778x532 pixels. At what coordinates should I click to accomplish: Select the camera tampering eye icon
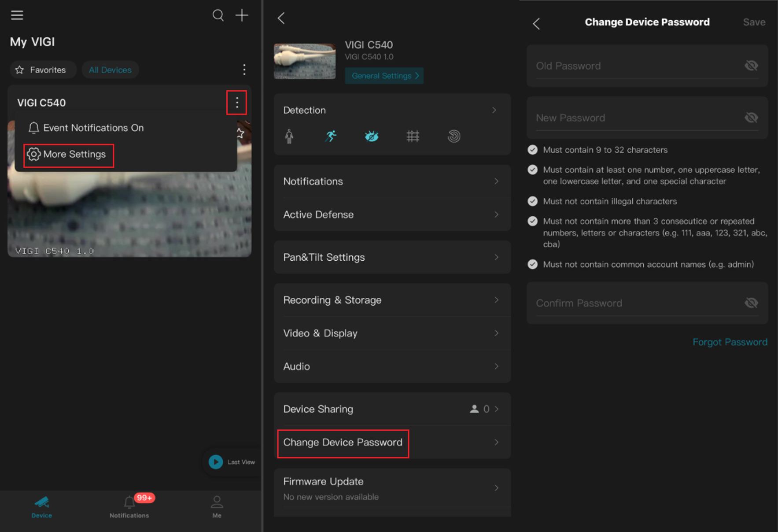coord(372,136)
